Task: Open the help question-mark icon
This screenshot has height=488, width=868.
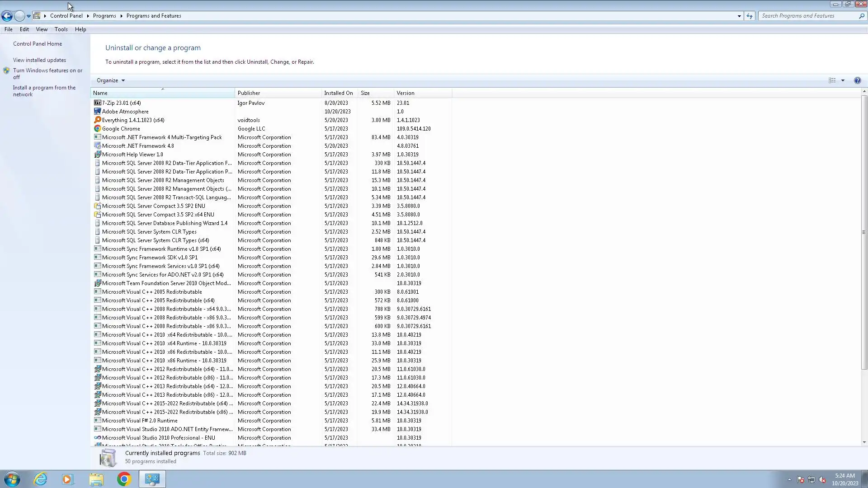Action: click(857, 80)
